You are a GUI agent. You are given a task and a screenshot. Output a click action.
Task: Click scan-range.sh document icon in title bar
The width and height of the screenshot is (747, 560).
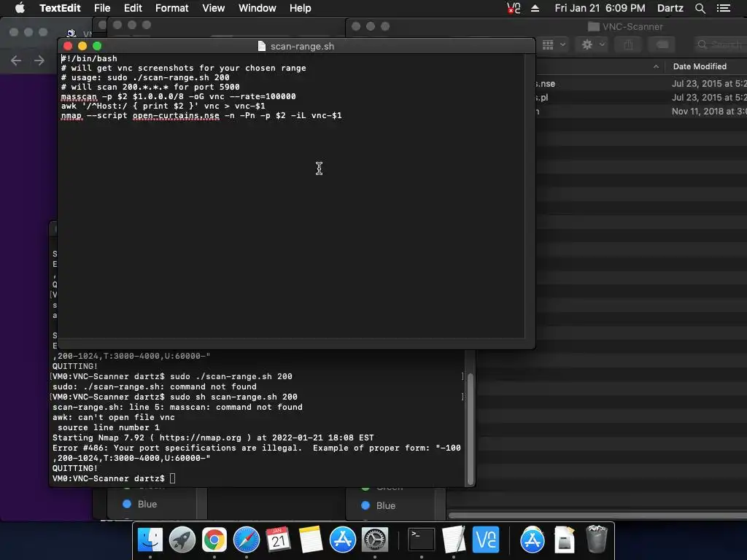pyautogui.click(x=262, y=46)
